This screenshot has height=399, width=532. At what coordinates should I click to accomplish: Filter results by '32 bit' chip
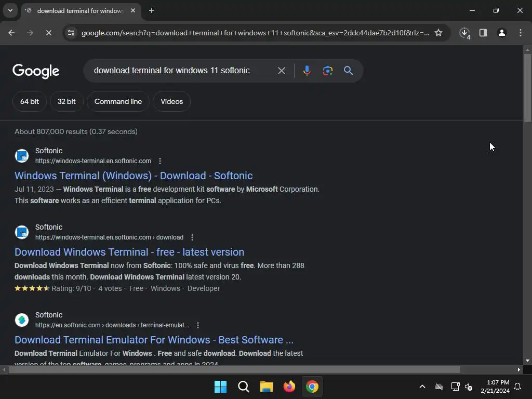(x=66, y=101)
